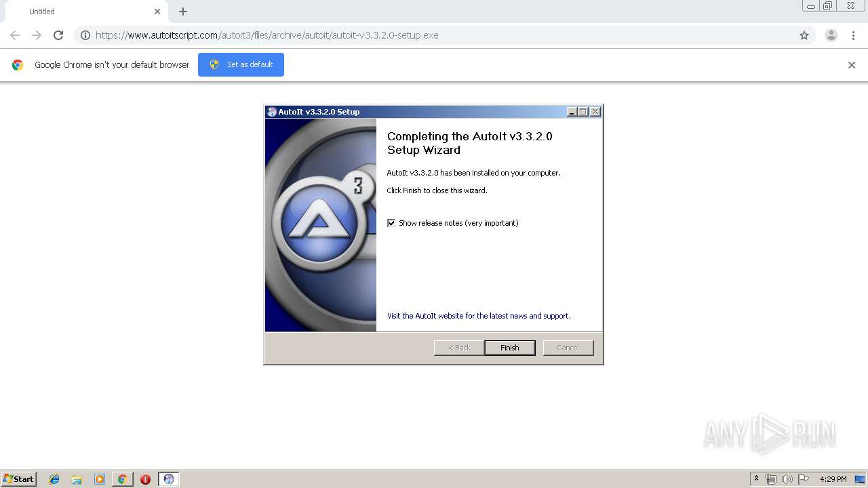This screenshot has width=868, height=488.
Task: Launch Internet Explorer from taskbar
Action: pos(54,479)
